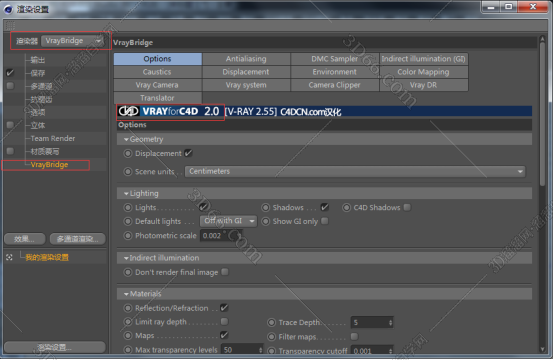Toggle the Lights checkbox
This screenshot has height=360, width=553.
tap(203, 207)
